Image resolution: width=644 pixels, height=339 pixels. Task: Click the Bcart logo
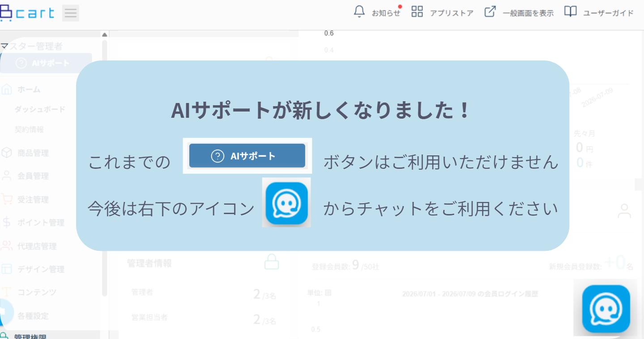27,13
